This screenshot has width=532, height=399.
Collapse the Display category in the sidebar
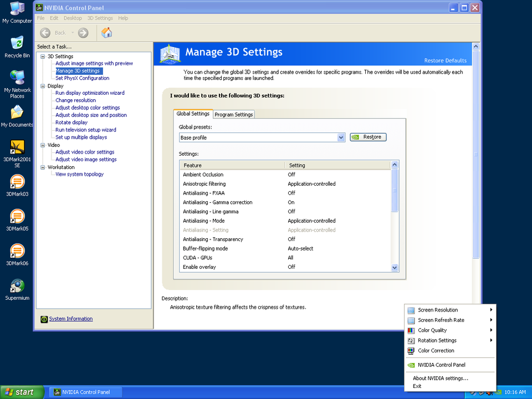[x=42, y=85]
